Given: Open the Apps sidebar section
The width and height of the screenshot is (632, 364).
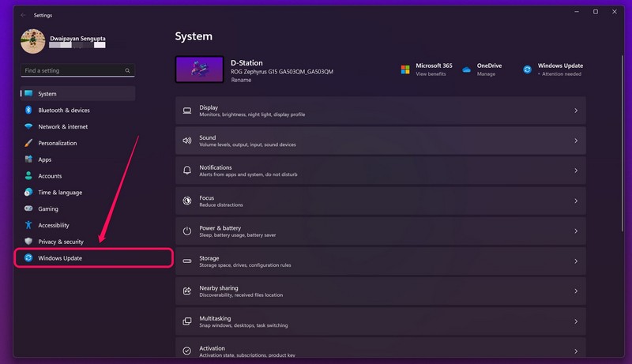Looking at the screenshot, I should tap(44, 159).
